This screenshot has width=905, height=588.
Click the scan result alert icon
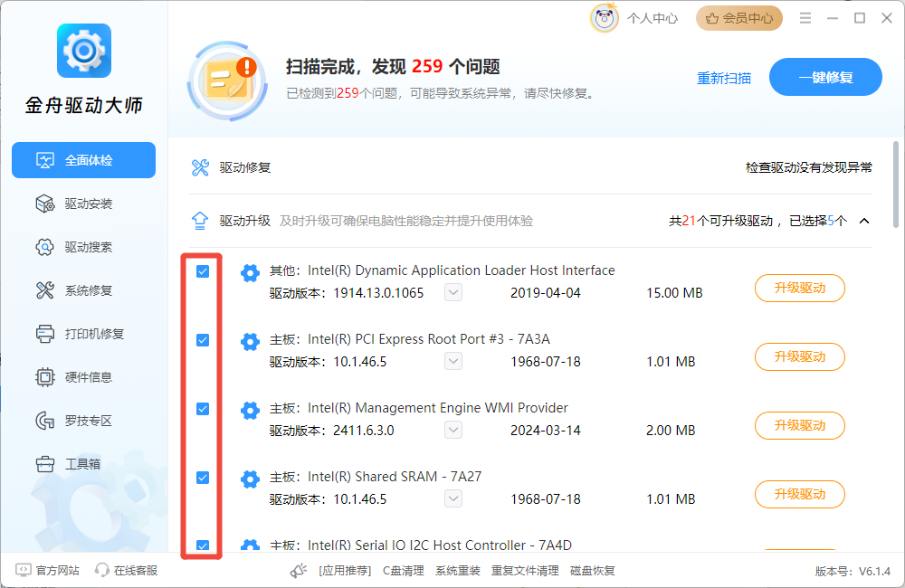[228, 81]
